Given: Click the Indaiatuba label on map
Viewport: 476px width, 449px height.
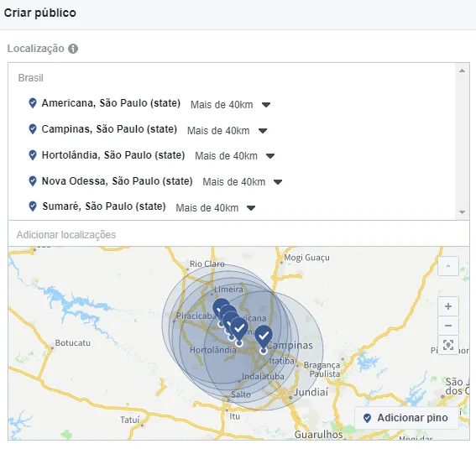Looking at the screenshot, I should [263, 377].
